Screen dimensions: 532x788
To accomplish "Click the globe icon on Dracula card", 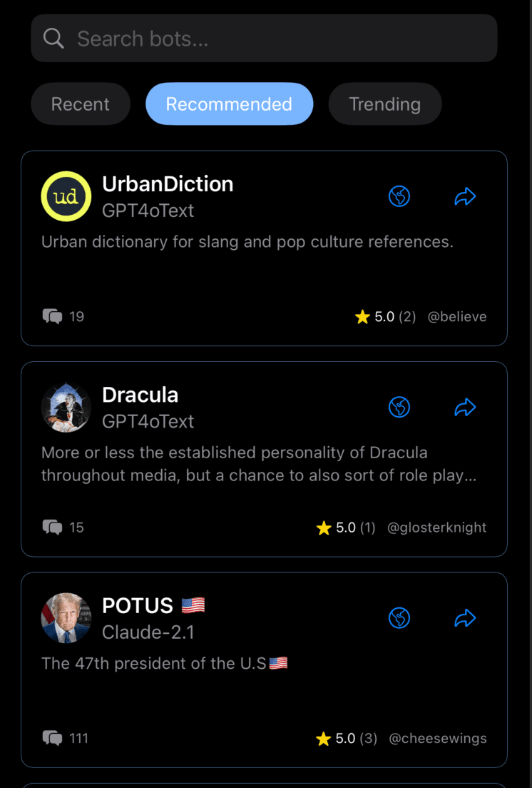I will tap(399, 408).
